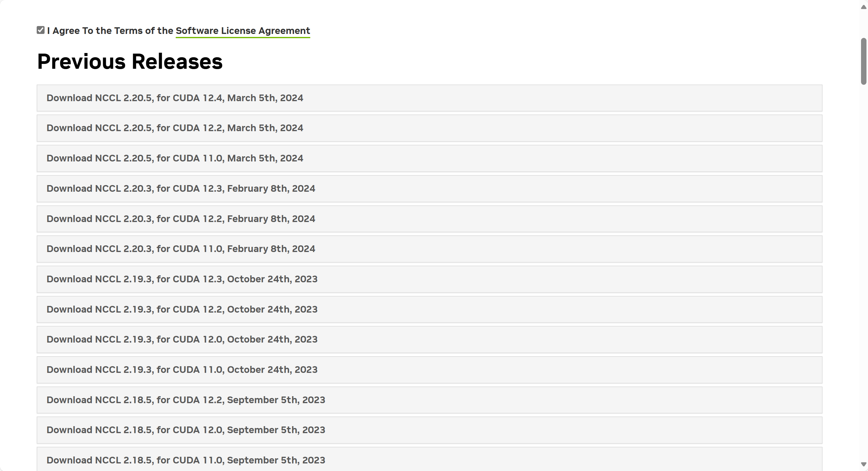
Task: Expand NCCL 2.20.3 for CUDA 12.3
Action: click(x=181, y=188)
